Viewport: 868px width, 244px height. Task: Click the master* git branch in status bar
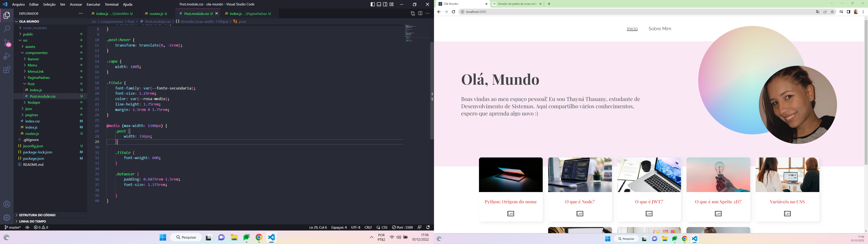[x=13, y=228]
